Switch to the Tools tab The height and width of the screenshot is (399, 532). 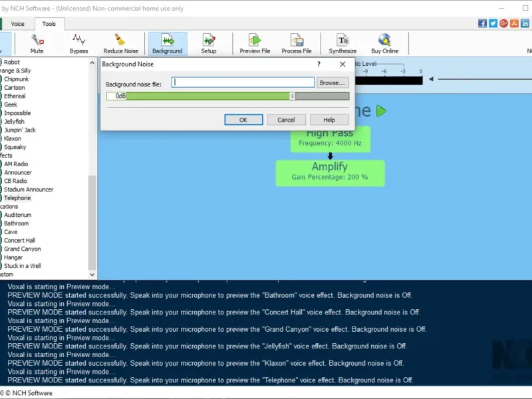pos(49,24)
